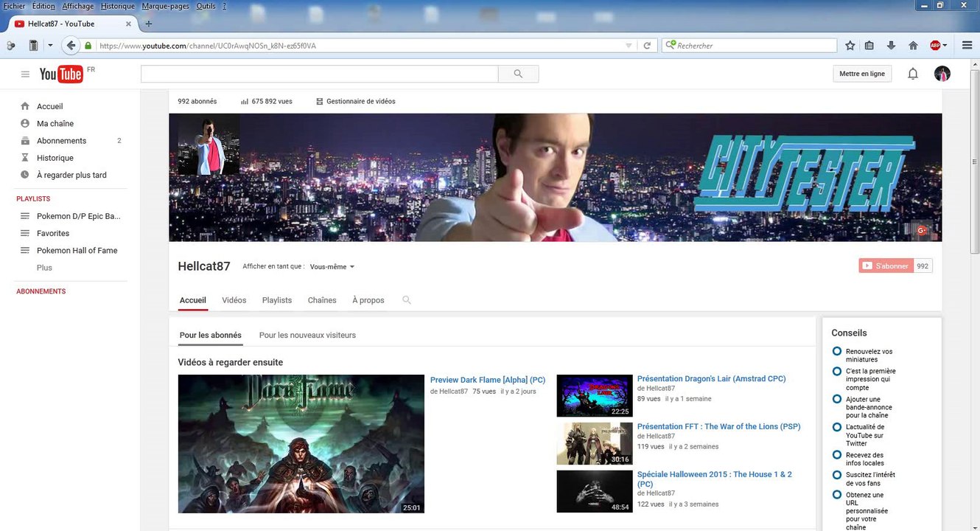Click the browser back arrow button
The image size is (980, 531).
(71, 45)
